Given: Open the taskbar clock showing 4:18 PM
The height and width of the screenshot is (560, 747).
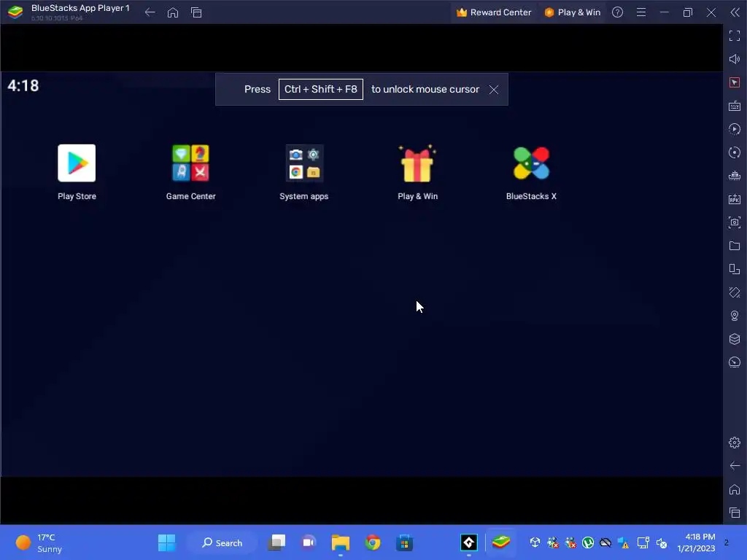Looking at the screenshot, I should (696, 542).
